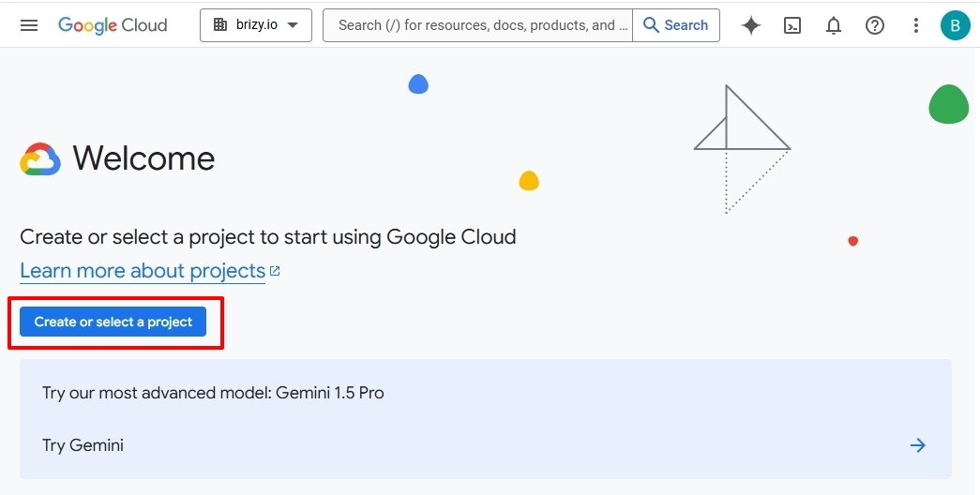Open the three-dot settings menu
Image resolution: width=980 pixels, height=495 pixels.
(x=915, y=25)
